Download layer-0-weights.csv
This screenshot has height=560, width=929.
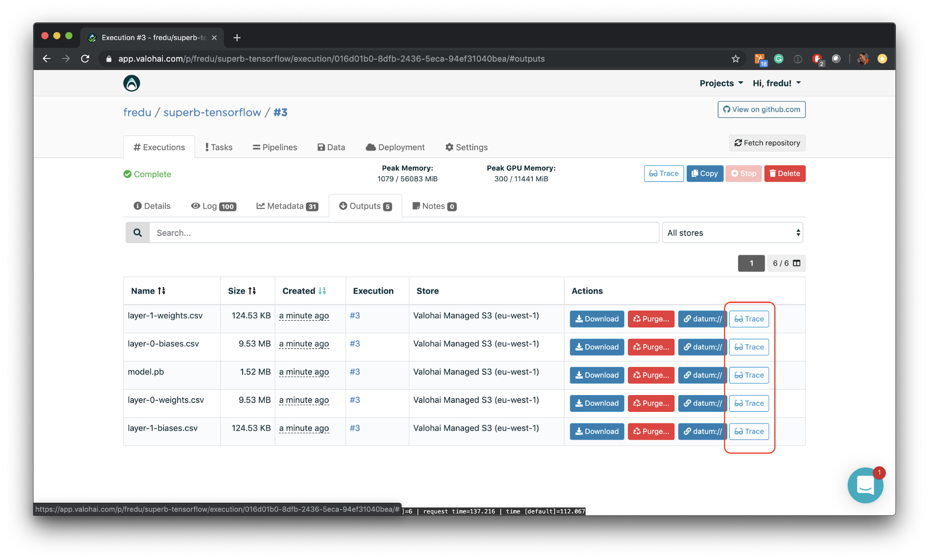click(597, 403)
